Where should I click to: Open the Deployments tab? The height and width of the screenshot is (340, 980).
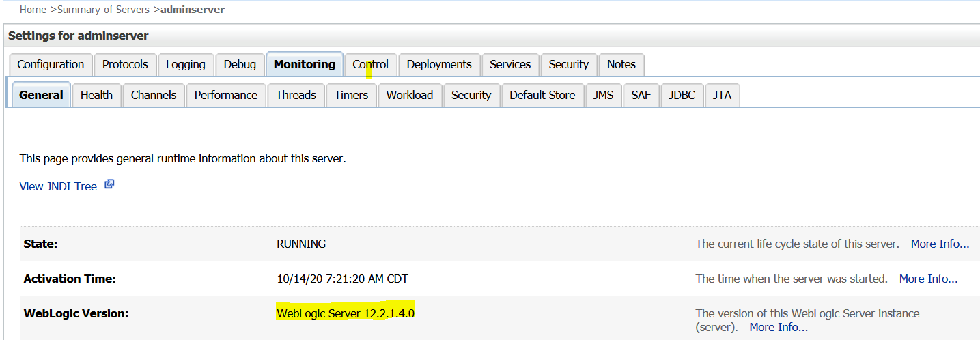(x=439, y=65)
